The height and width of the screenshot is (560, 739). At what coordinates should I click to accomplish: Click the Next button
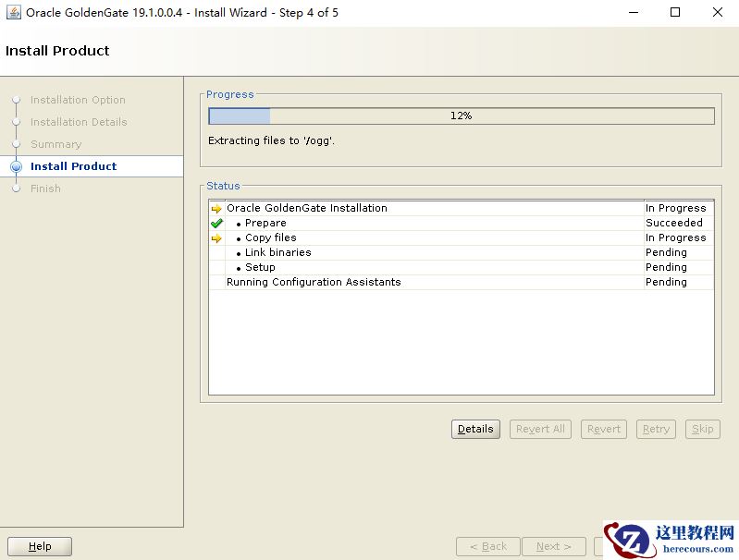554,546
